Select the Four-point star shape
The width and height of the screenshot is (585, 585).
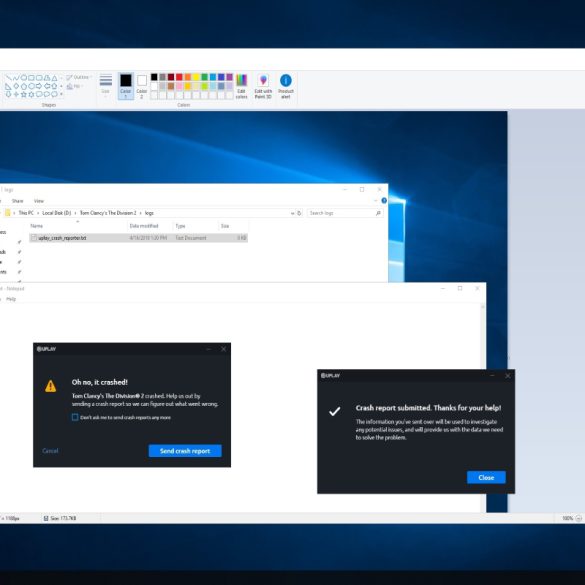pos(16,94)
